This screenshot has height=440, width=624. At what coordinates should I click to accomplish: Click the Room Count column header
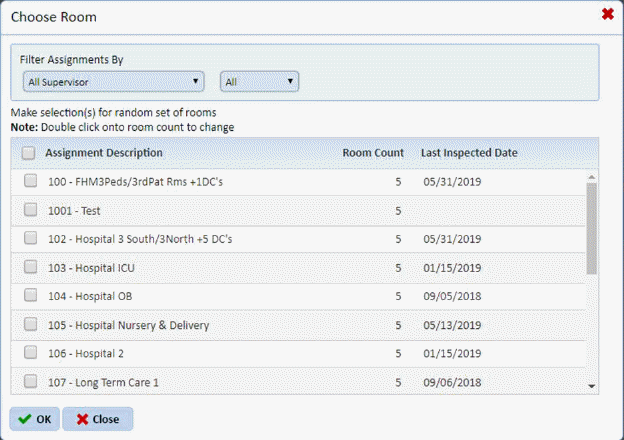(373, 153)
